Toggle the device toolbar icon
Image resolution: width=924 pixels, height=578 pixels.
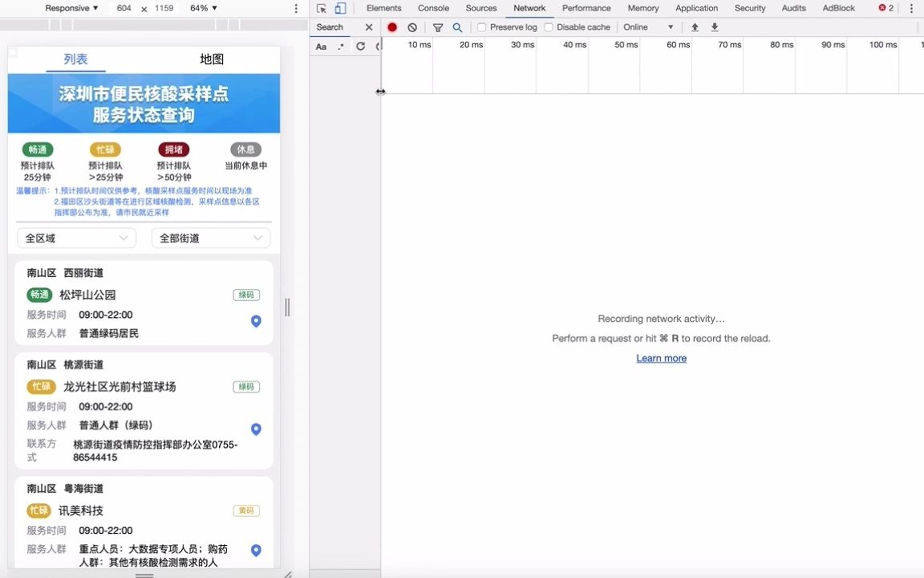point(338,8)
